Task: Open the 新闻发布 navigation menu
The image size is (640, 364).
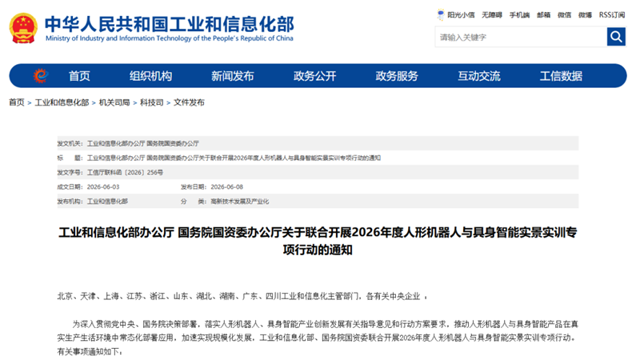Action: 233,76
